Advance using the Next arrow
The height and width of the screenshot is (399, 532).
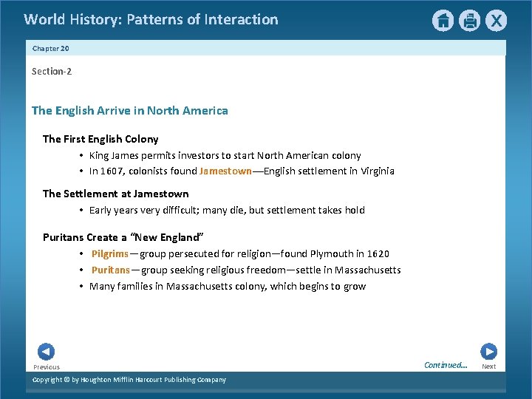tap(488, 351)
